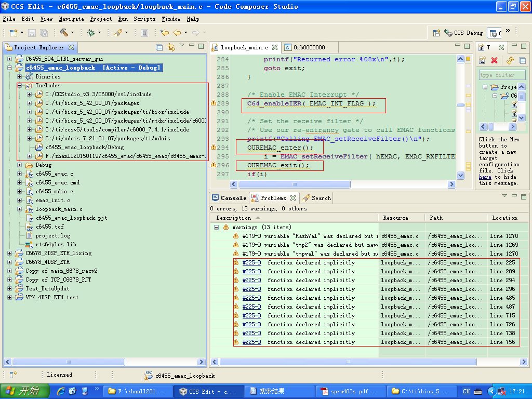Open the Project Explorer view menu
532x399 pixels.
182,46
